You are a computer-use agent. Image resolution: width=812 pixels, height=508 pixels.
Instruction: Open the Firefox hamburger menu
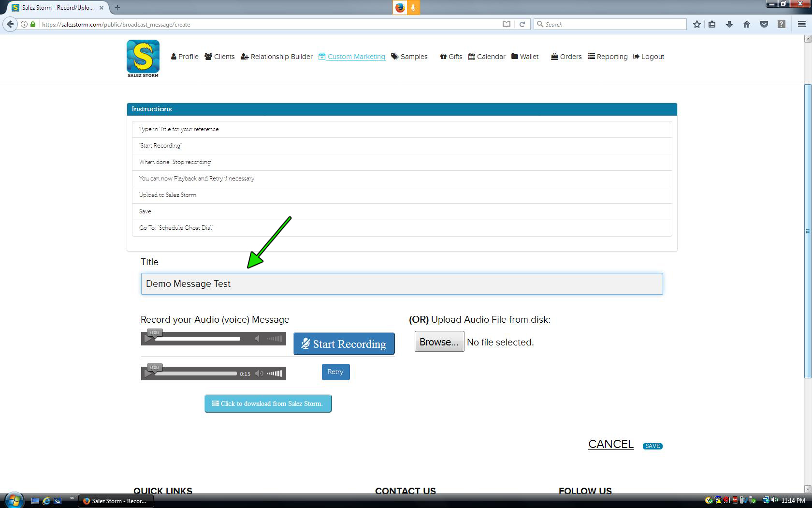(801, 24)
